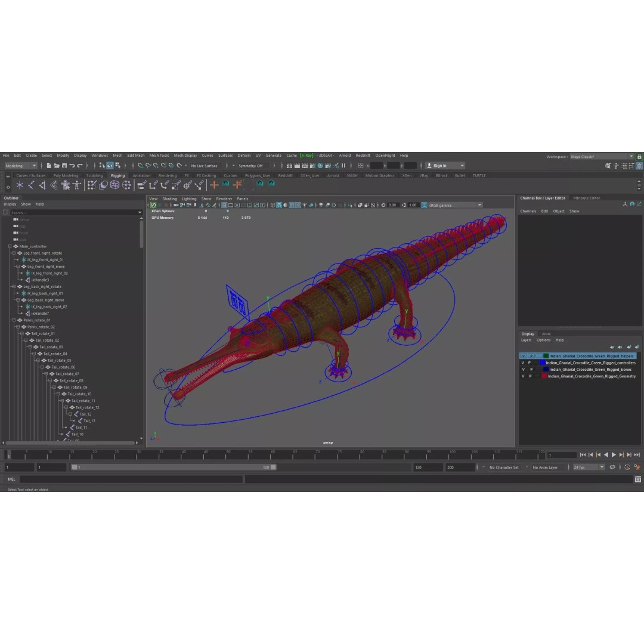Viewport: 644px width, 644px height.
Task: Open the Workspace Maya Classic dropdown
Action: 602,156
